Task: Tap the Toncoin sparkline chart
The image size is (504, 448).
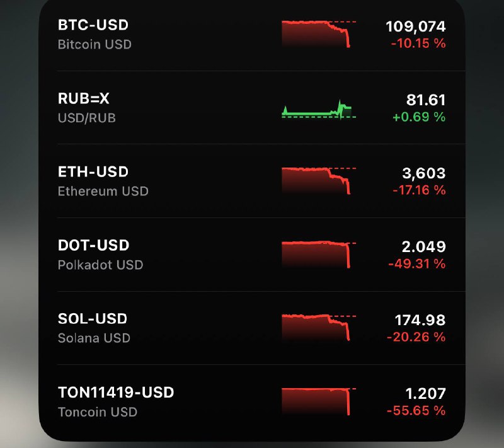Action: click(318, 401)
